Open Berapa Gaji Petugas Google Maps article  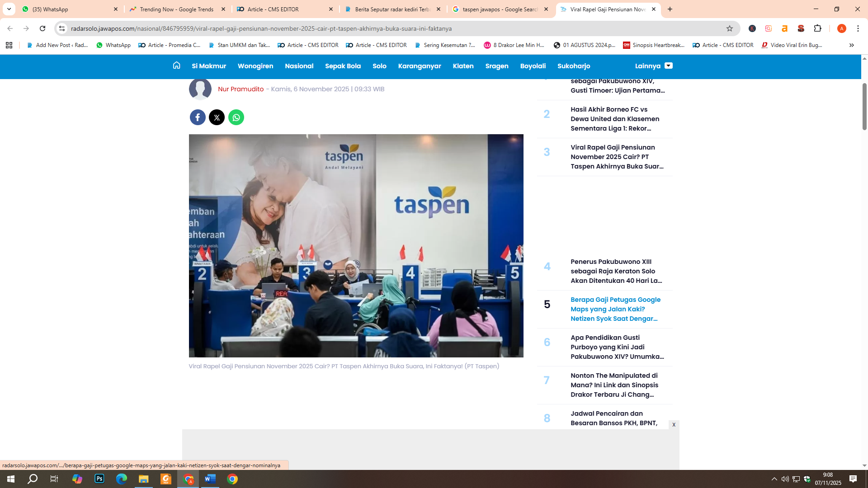(x=615, y=309)
